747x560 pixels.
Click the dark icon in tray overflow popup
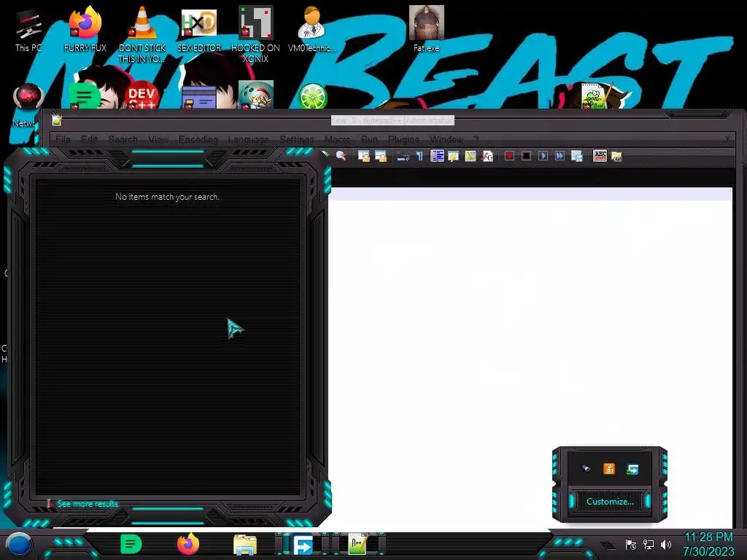tap(587, 469)
